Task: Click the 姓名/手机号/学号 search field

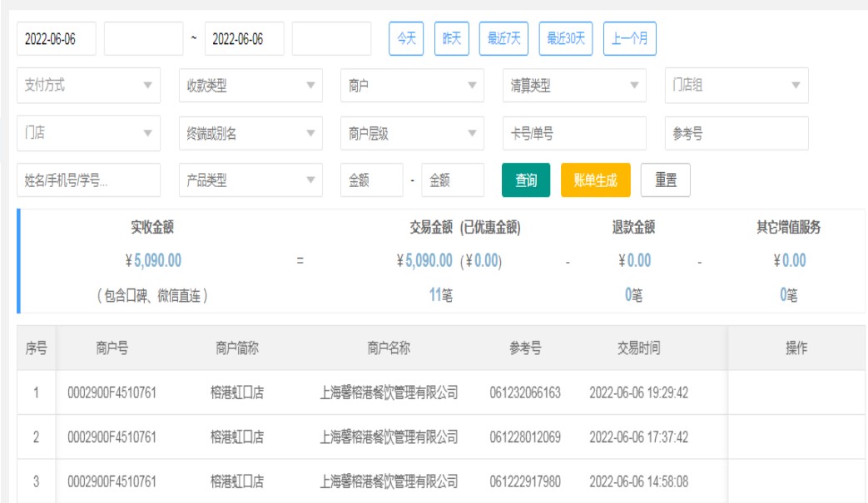Action: coord(88,180)
